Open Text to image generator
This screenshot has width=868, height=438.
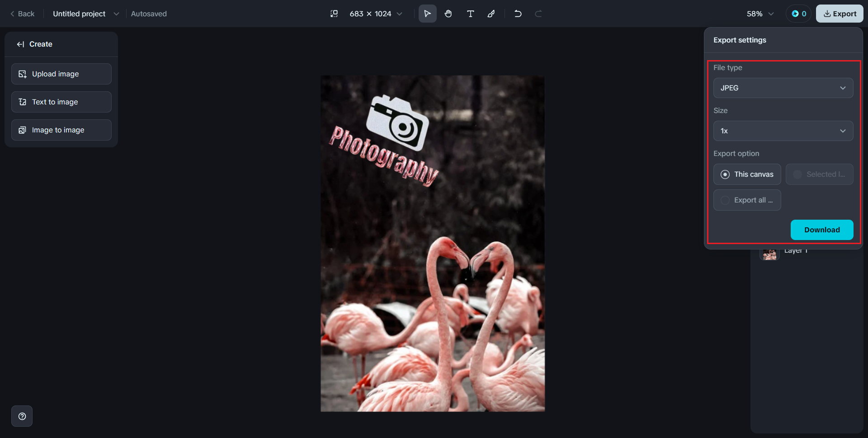[x=61, y=102]
